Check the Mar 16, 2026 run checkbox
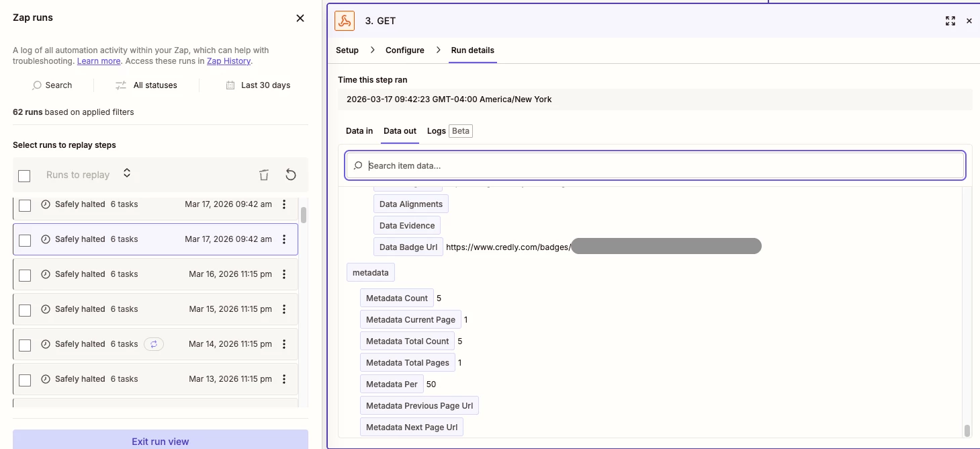The image size is (980, 449). point(25,276)
